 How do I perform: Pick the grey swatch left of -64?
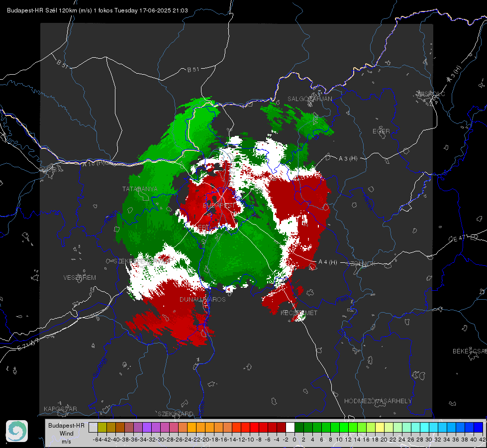click(93, 427)
